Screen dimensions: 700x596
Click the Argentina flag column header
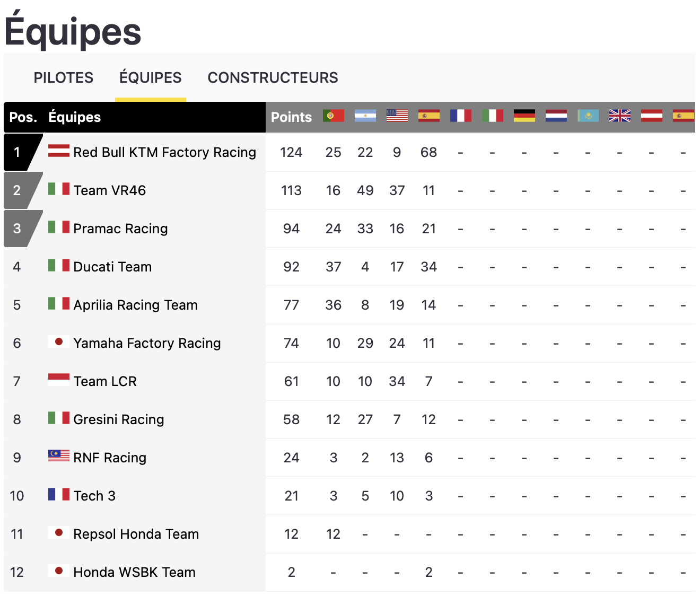[x=365, y=116]
